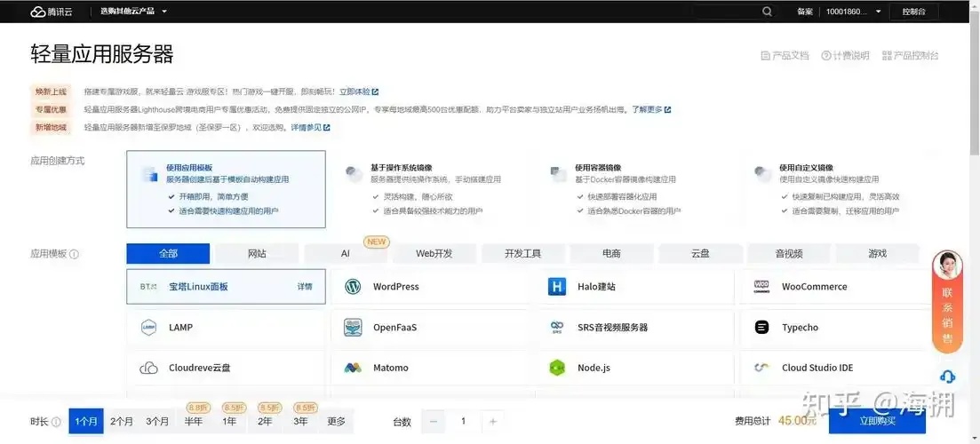Screen dimensions: 980x444
Task: Click the search magnifier icon
Action: pyautogui.click(x=767, y=12)
